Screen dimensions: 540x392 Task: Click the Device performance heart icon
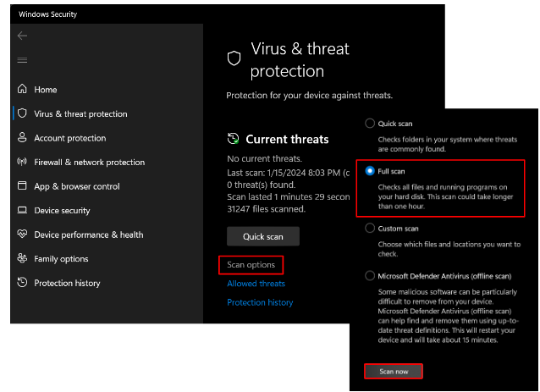pyautogui.click(x=22, y=234)
